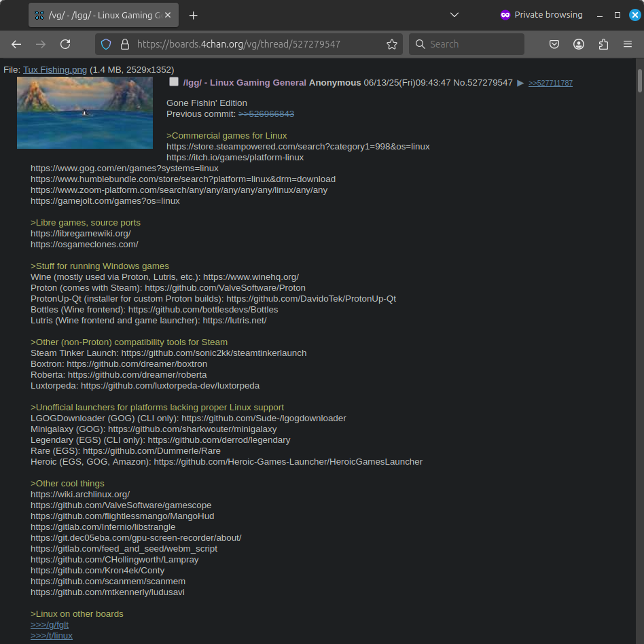
Task: Click the Heroic Games Launcher line
Action: [226, 462]
